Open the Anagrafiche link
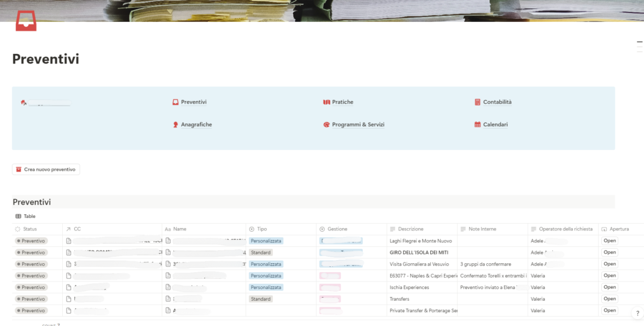The height and width of the screenshot is (326, 644). pyautogui.click(x=196, y=124)
